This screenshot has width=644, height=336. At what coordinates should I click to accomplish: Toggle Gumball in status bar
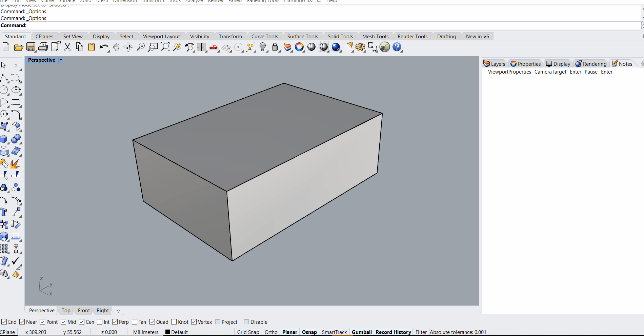tap(362, 332)
